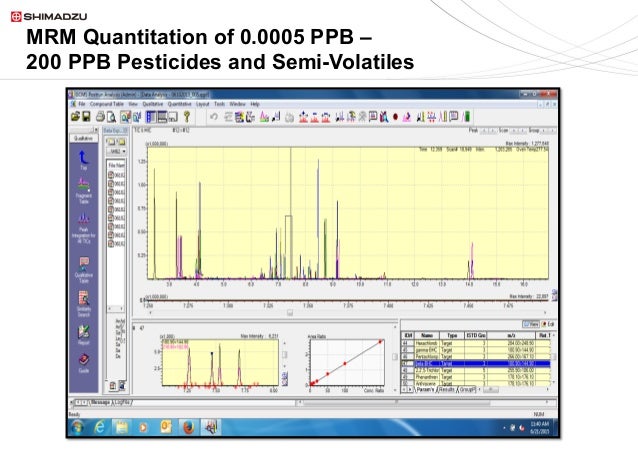Click the Report icon in sidebar
The image size is (638, 451).
(84, 330)
